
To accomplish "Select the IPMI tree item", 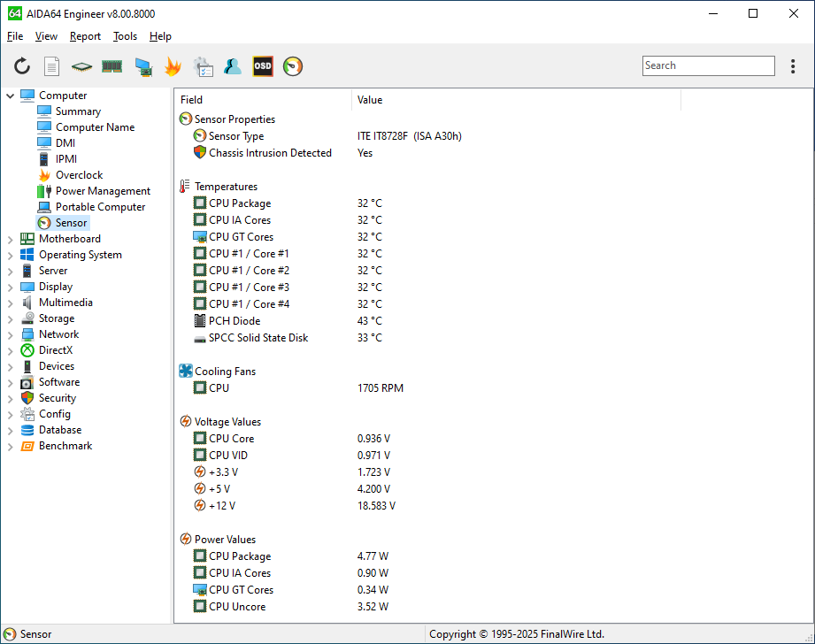I will 66,159.
